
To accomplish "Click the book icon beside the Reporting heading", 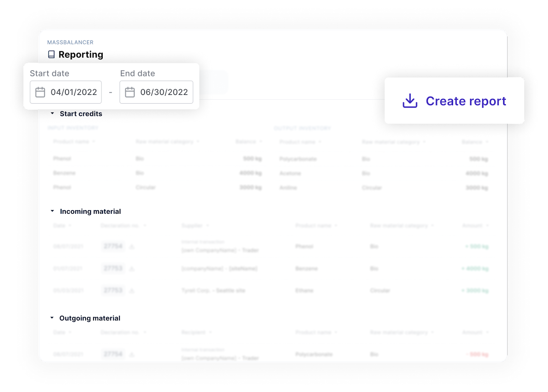I will 52,54.
